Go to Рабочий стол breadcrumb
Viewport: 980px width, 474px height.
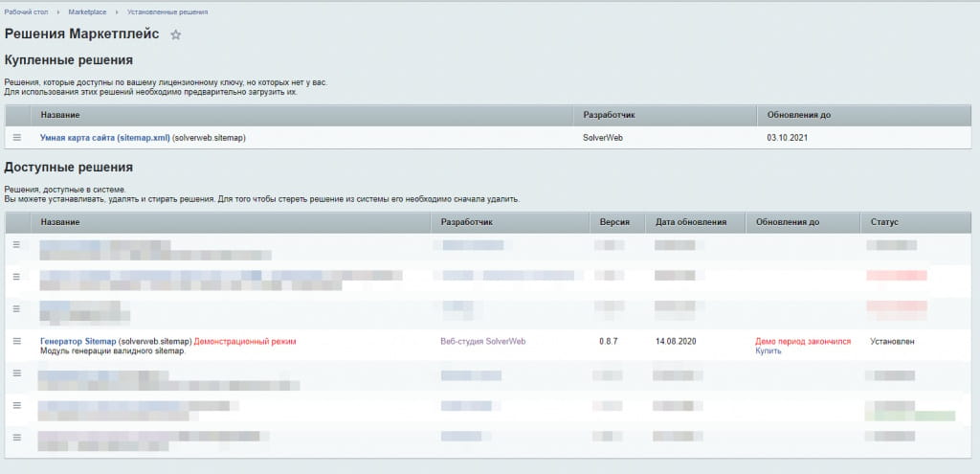(x=26, y=11)
